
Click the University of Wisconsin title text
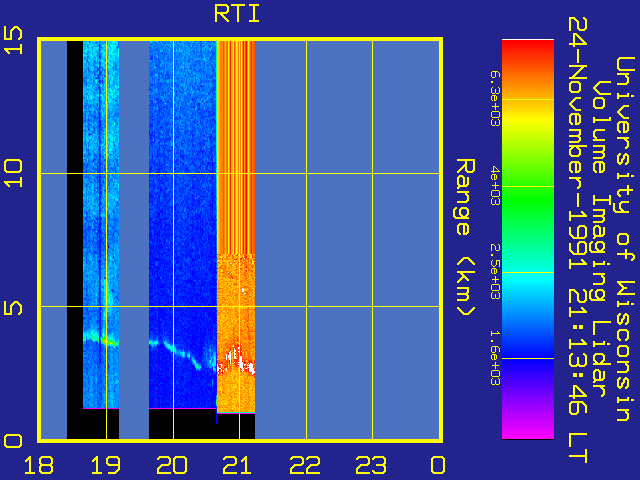click(x=624, y=239)
